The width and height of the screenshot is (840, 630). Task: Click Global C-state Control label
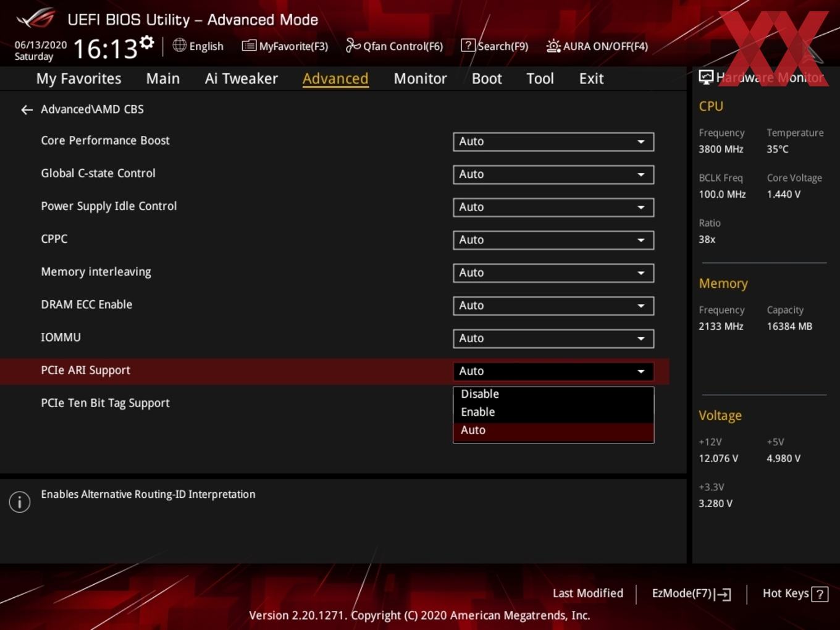pyautogui.click(x=98, y=174)
